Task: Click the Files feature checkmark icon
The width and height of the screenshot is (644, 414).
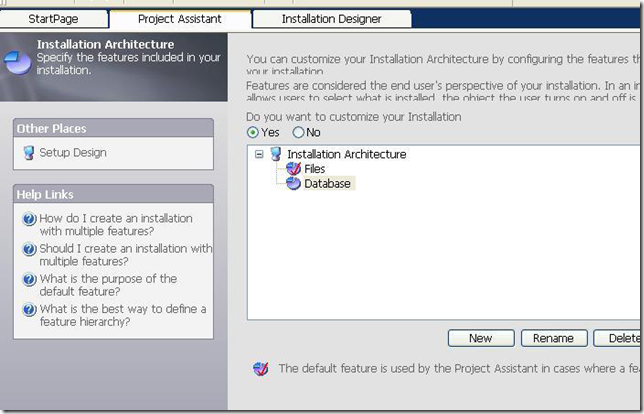Action: [x=293, y=168]
